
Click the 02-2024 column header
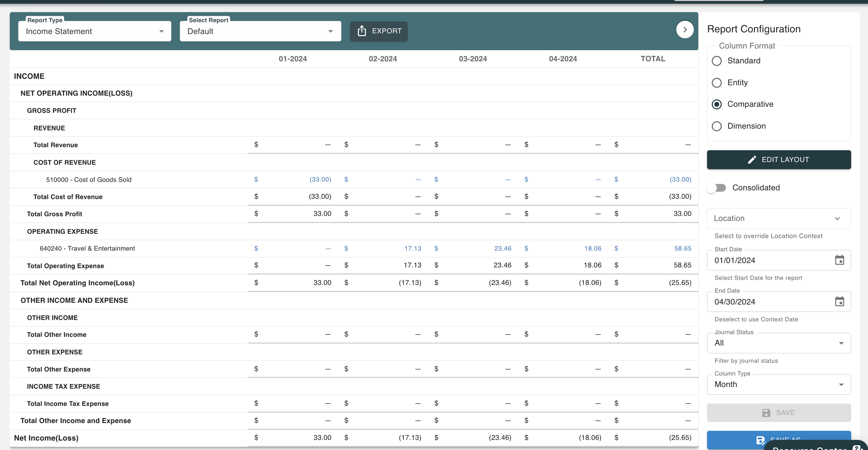[383, 59]
